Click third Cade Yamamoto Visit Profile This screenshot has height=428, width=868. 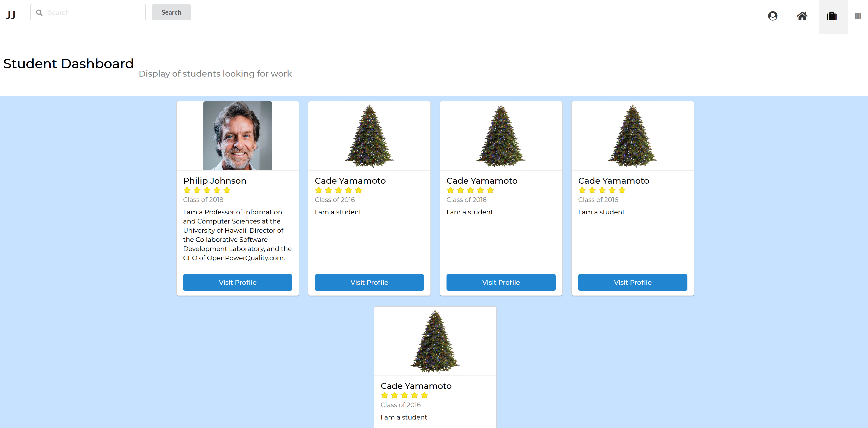(x=633, y=282)
